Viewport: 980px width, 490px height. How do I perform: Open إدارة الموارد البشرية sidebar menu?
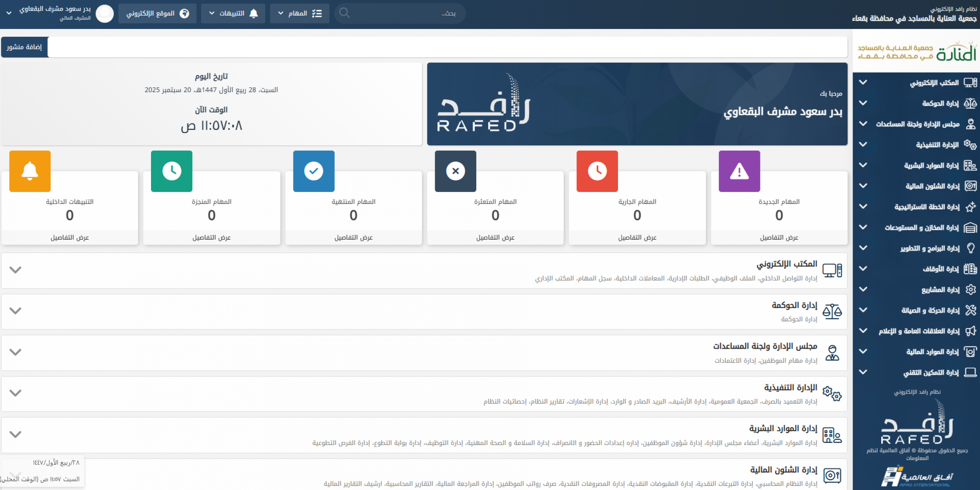click(931, 165)
